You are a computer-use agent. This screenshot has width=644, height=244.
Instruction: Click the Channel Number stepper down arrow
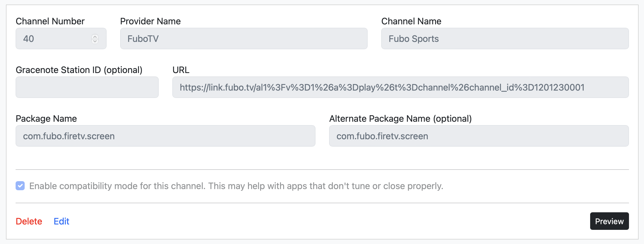pyautogui.click(x=95, y=41)
